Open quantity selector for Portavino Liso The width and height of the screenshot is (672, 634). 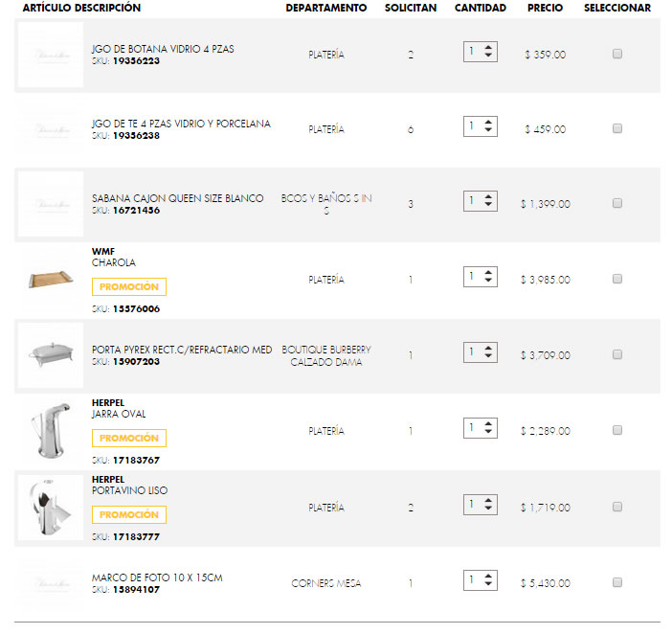[481, 505]
